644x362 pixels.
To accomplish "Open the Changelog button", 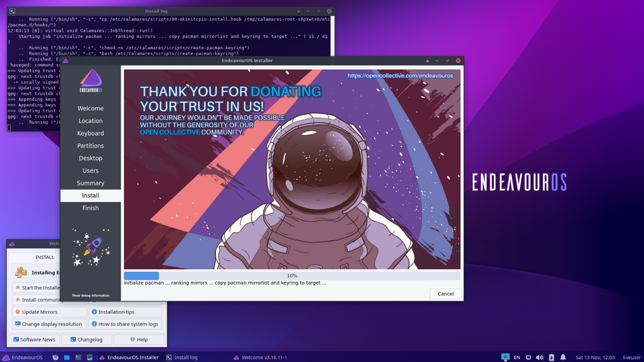I will [x=86, y=340].
